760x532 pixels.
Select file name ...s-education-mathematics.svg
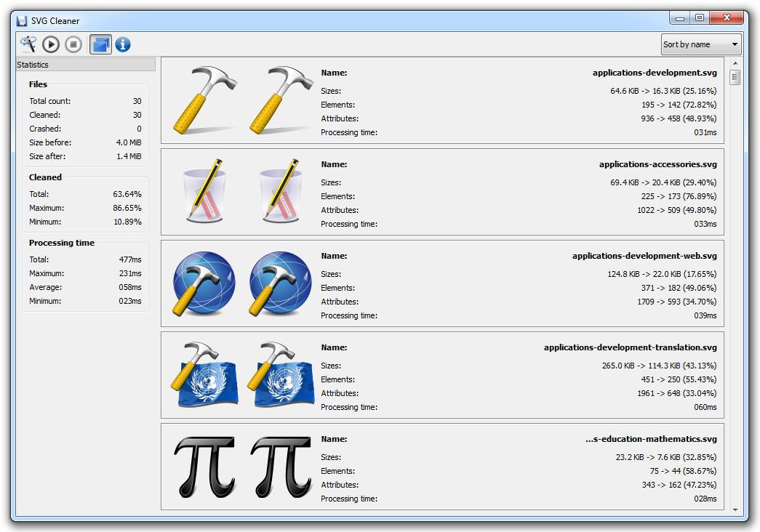pos(651,439)
